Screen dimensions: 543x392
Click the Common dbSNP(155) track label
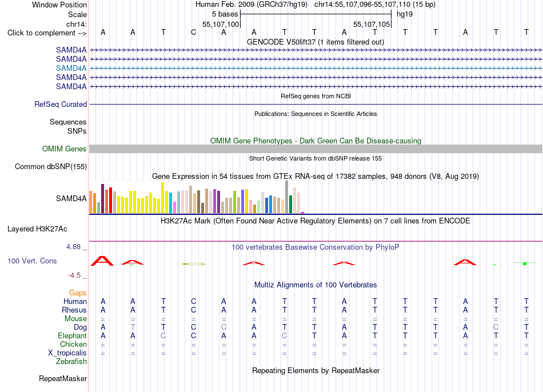tap(51, 166)
